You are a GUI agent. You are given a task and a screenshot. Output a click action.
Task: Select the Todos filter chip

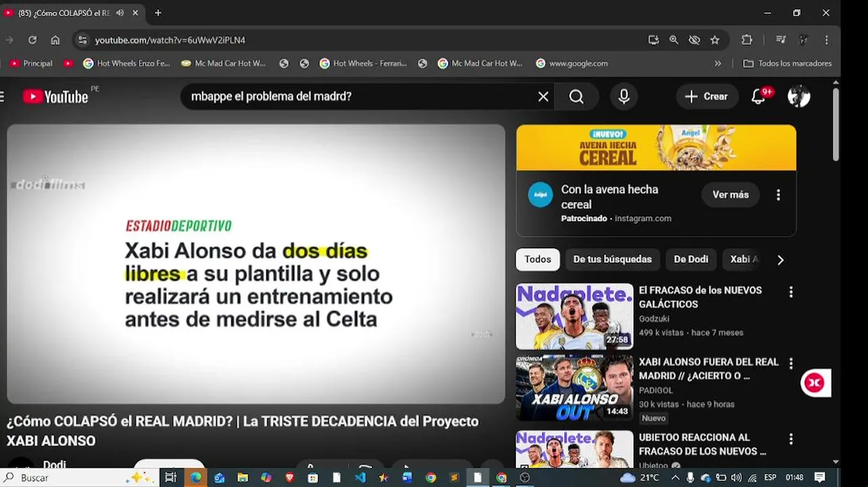click(537, 260)
